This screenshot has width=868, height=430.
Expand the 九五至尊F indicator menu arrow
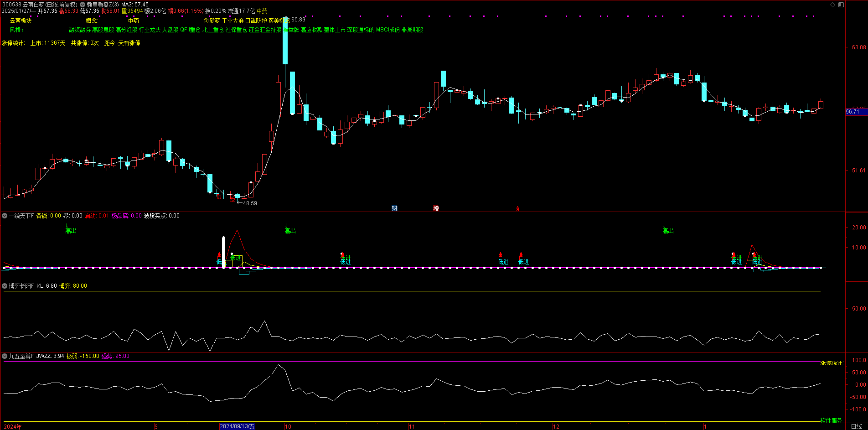(x=5, y=356)
